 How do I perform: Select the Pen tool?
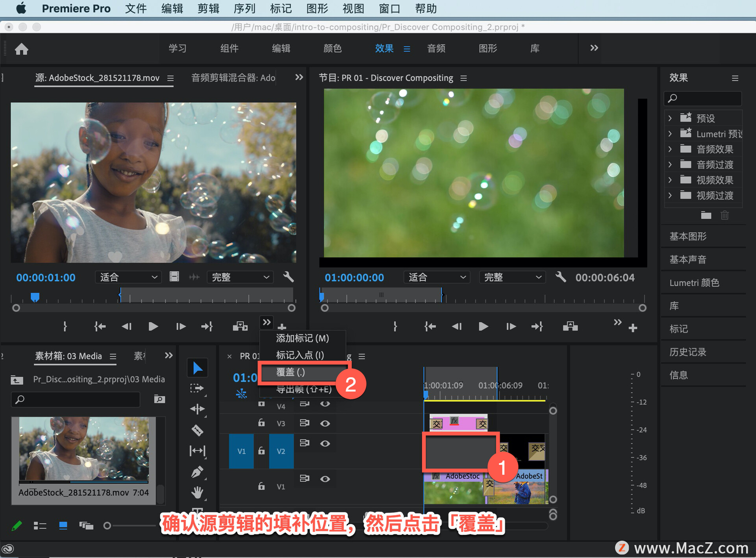(197, 471)
